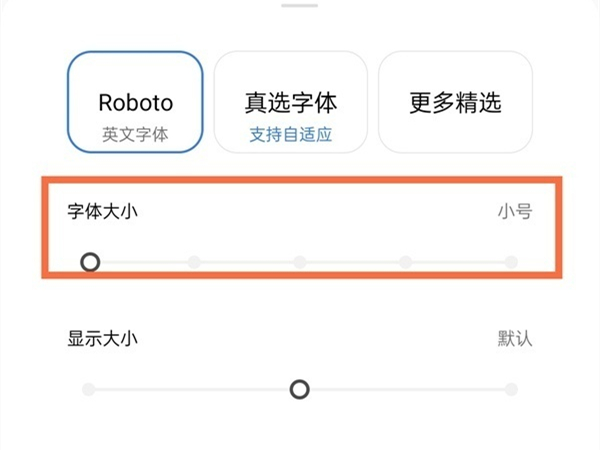The height and width of the screenshot is (450, 600).
Task: Tap the 支持自适应 link text
Action: (290, 134)
